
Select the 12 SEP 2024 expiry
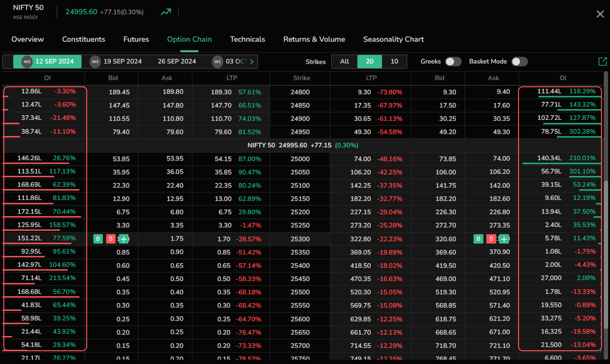[47, 61]
